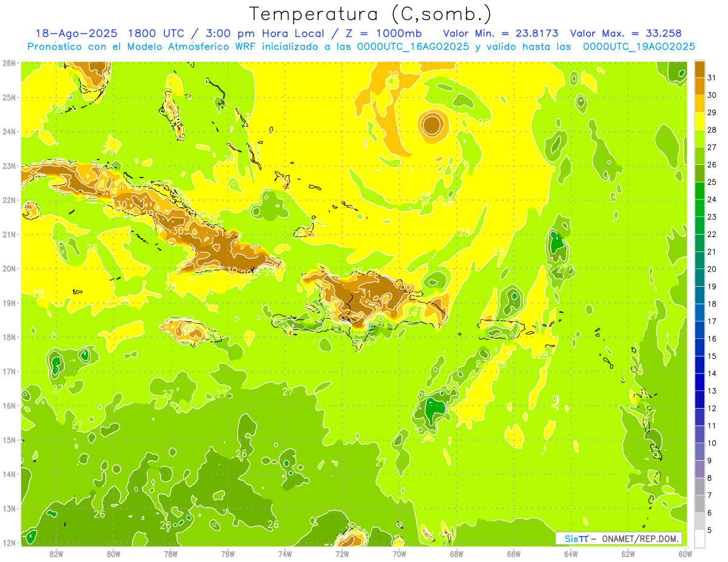Click the 25N latitude axis label
728x562 pixels.
(9, 97)
